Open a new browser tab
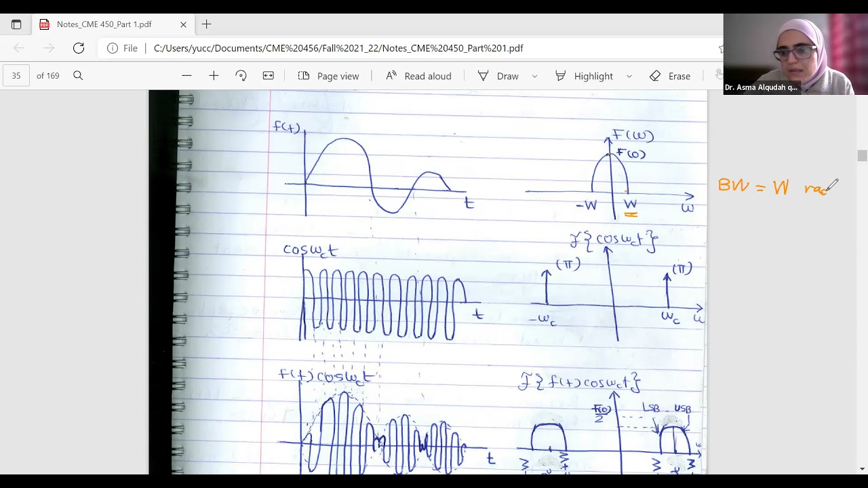The image size is (868, 488). 207,24
